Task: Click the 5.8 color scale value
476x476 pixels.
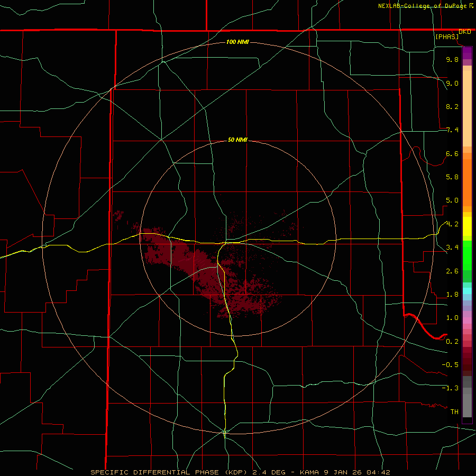Action: (x=452, y=177)
